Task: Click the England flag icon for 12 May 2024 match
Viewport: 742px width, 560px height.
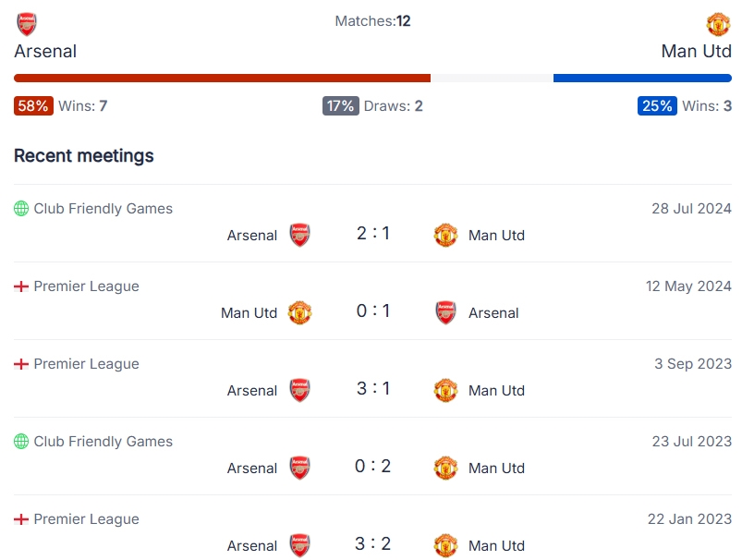Action: coord(21,286)
